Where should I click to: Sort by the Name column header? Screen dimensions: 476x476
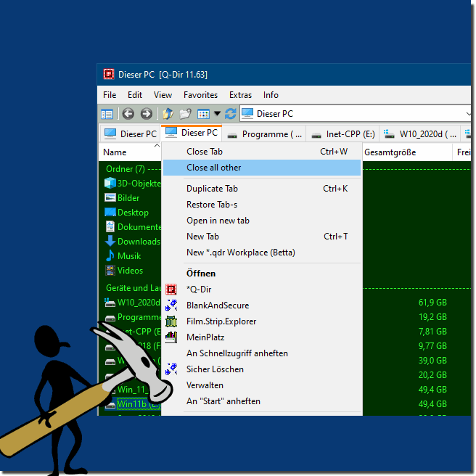coord(130,152)
